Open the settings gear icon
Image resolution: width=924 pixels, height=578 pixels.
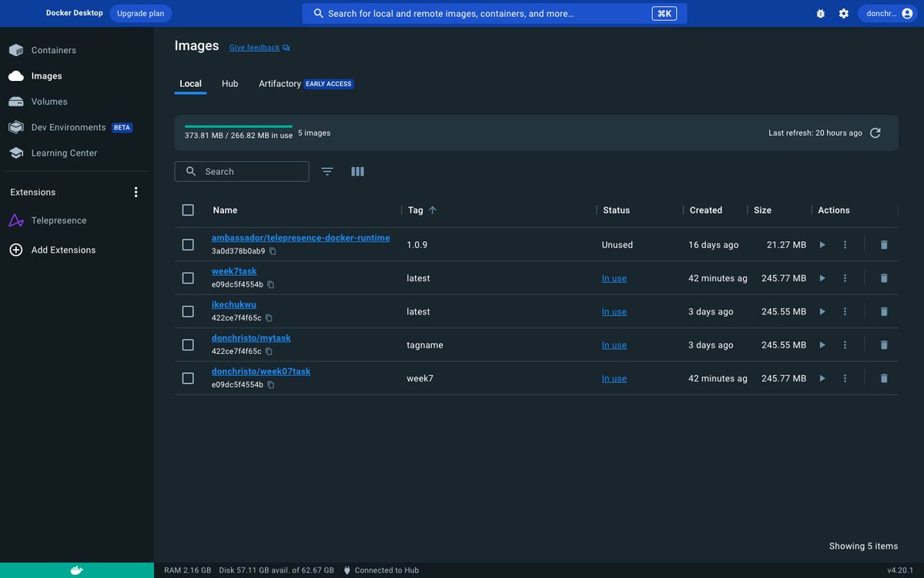coord(844,13)
